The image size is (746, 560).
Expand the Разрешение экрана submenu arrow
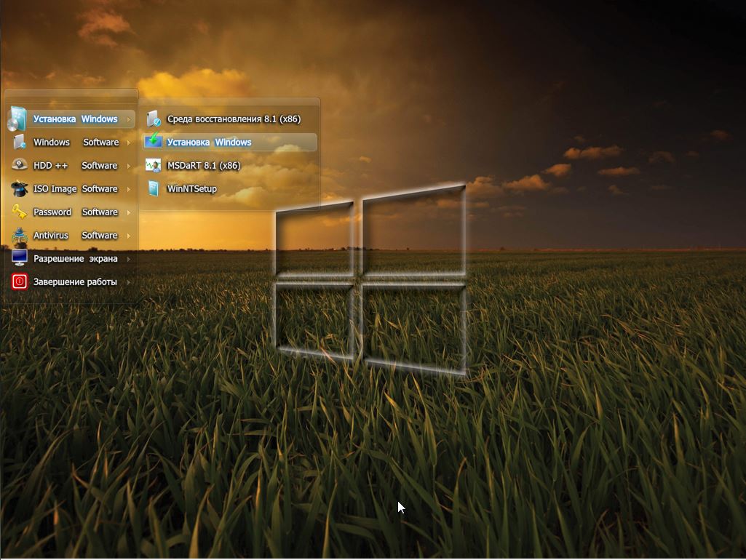(x=128, y=259)
